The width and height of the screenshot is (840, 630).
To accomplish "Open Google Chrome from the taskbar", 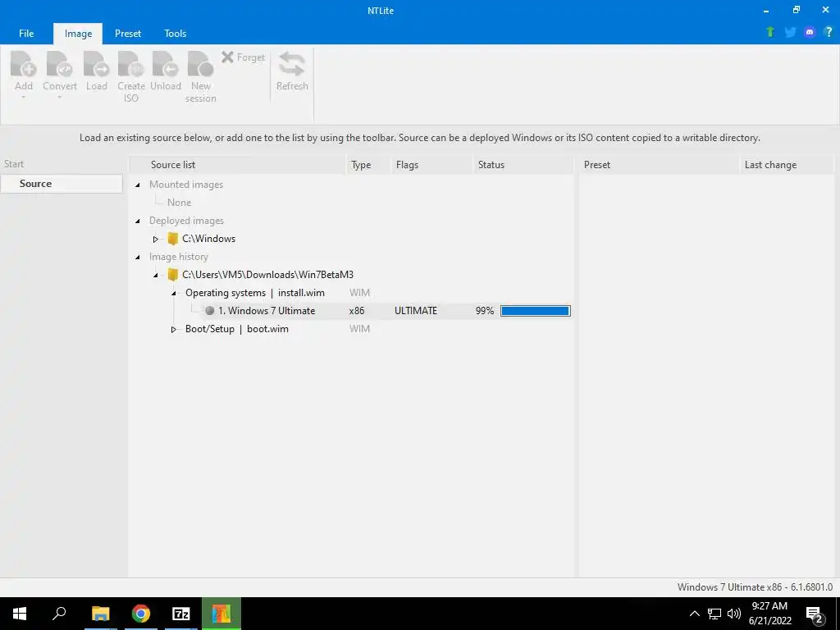I will 141,614.
